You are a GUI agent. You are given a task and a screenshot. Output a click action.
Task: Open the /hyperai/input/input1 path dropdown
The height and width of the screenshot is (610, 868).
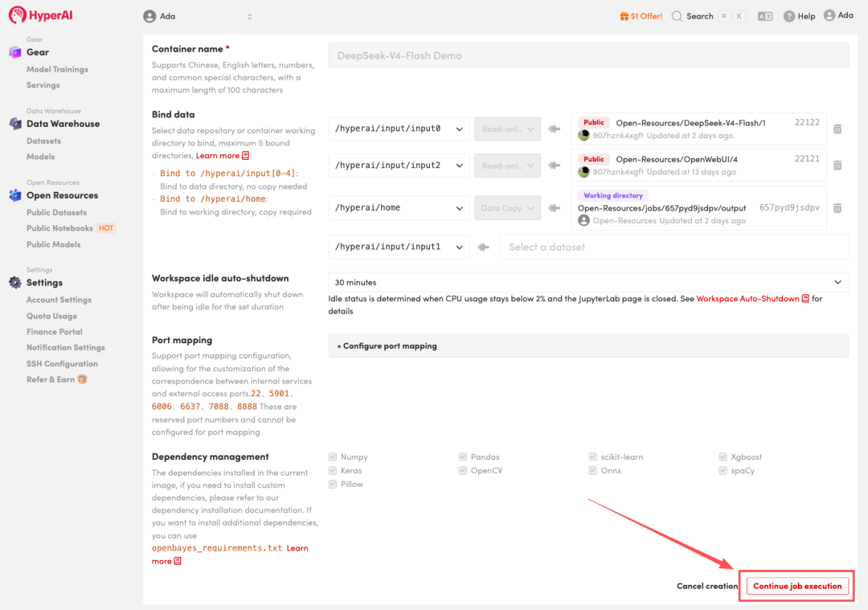(x=399, y=247)
